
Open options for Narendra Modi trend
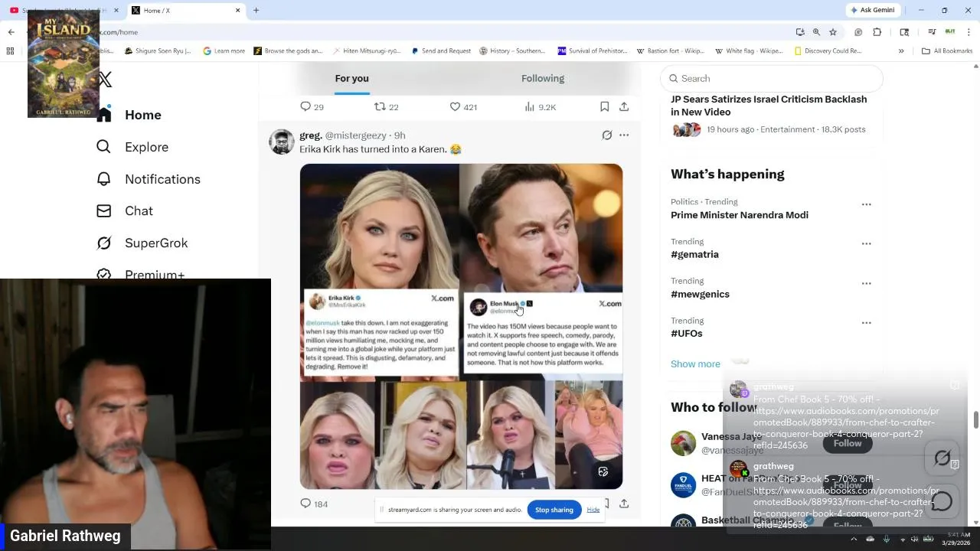click(x=867, y=204)
